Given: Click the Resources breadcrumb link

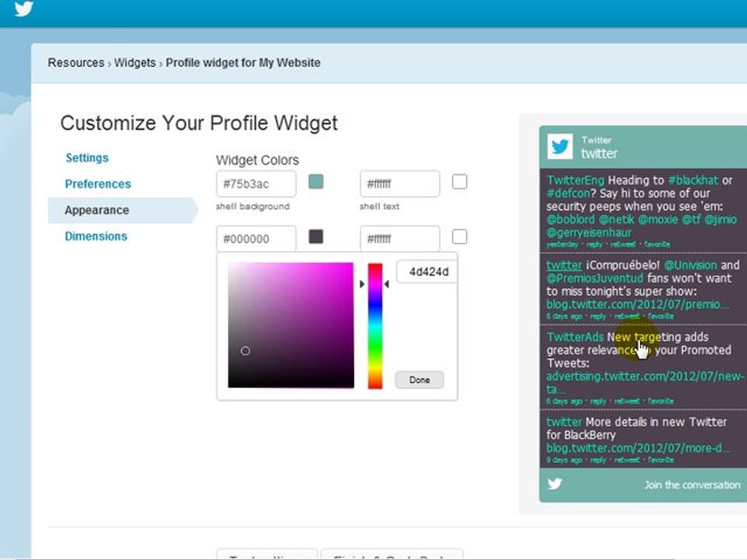Looking at the screenshot, I should point(75,63).
